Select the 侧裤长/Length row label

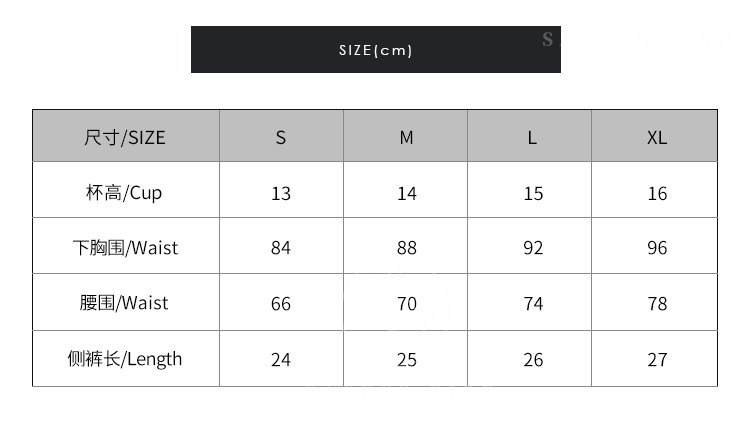point(125,359)
